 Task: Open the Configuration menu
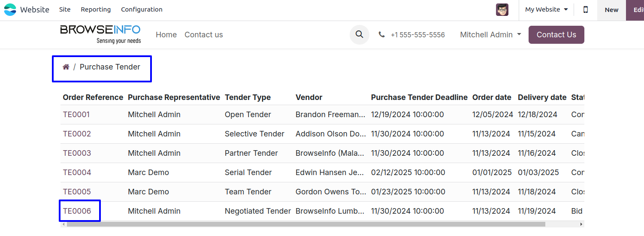coord(142,9)
